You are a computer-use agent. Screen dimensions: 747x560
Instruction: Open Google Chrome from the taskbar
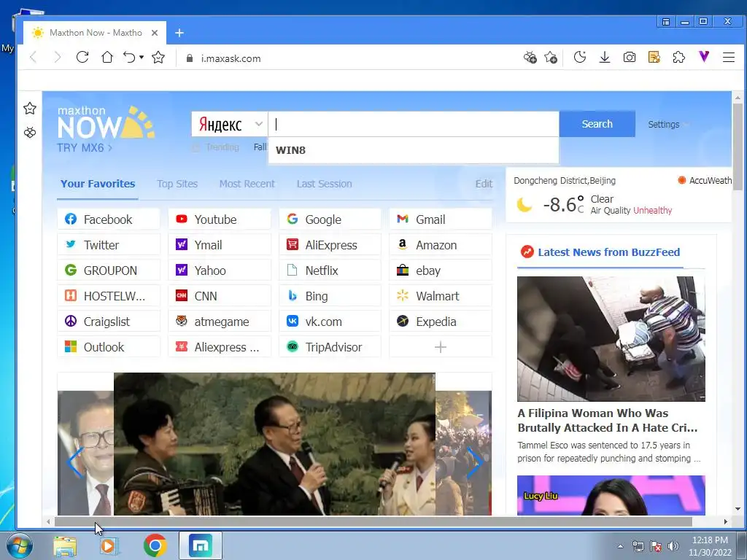(x=155, y=545)
